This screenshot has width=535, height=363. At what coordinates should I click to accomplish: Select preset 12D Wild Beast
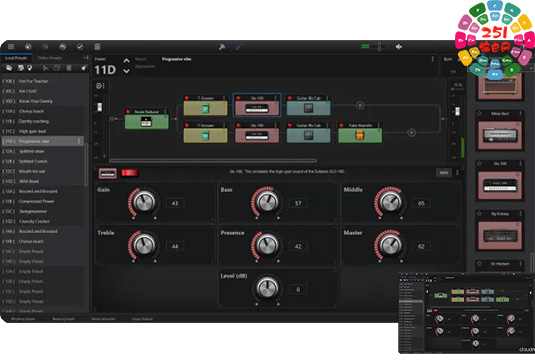(x=42, y=181)
